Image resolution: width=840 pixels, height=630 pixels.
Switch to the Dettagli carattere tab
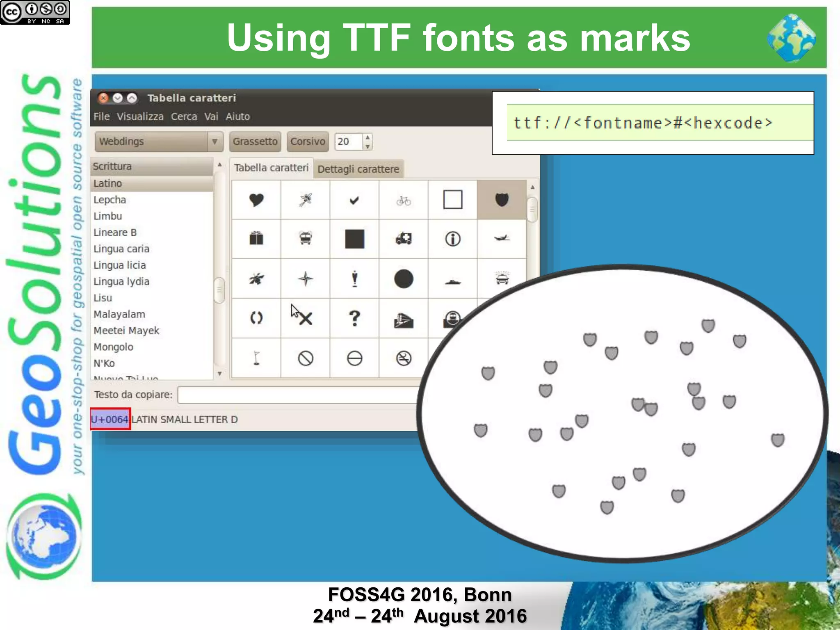click(x=358, y=169)
